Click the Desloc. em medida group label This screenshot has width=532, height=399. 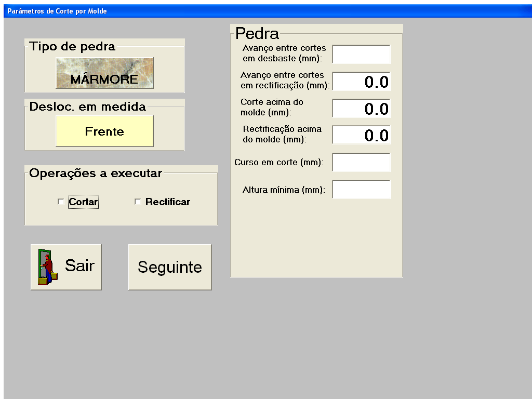click(x=87, y=107)
